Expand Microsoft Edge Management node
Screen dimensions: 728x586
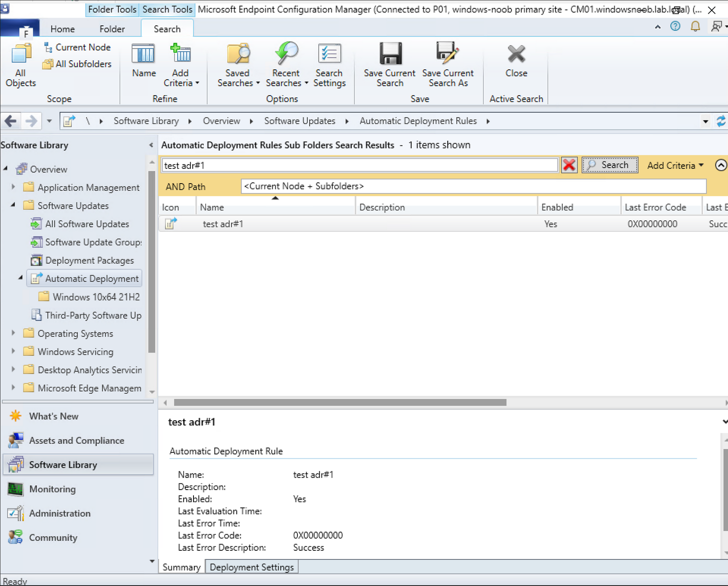tap(13, 387)
